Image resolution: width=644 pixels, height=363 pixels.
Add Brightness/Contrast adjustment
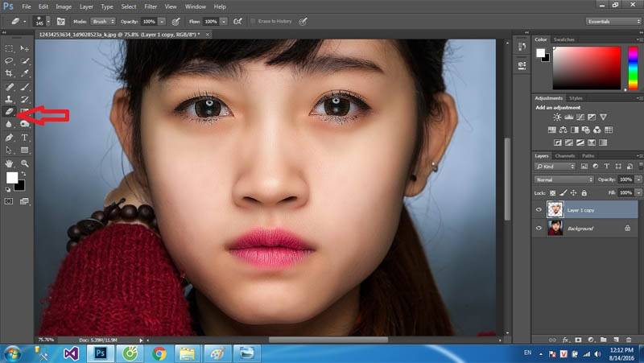[x=557, y=117]
